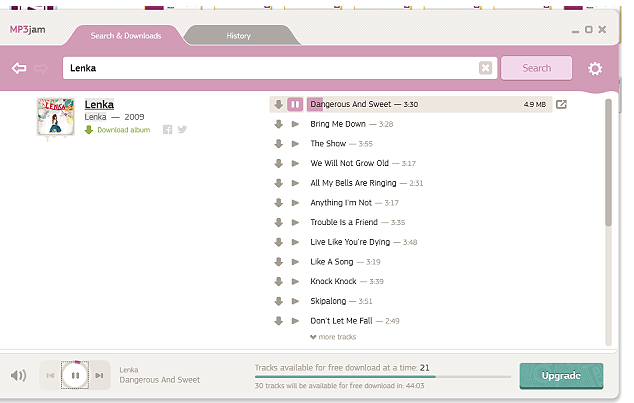634x403 pixels.
Task: Play the track Knock Knock
Action: (x=296, y=281)
